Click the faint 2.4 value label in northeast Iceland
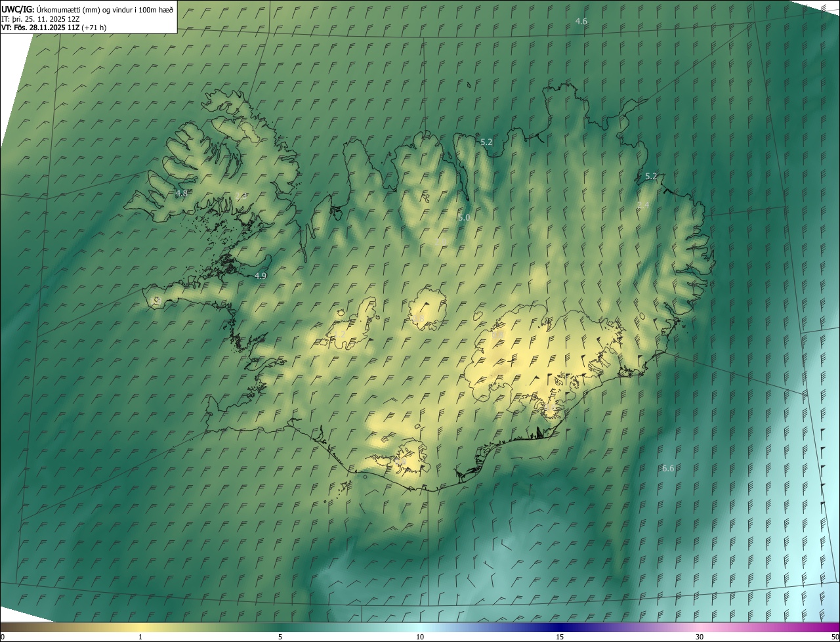 (x=643, y=205)
